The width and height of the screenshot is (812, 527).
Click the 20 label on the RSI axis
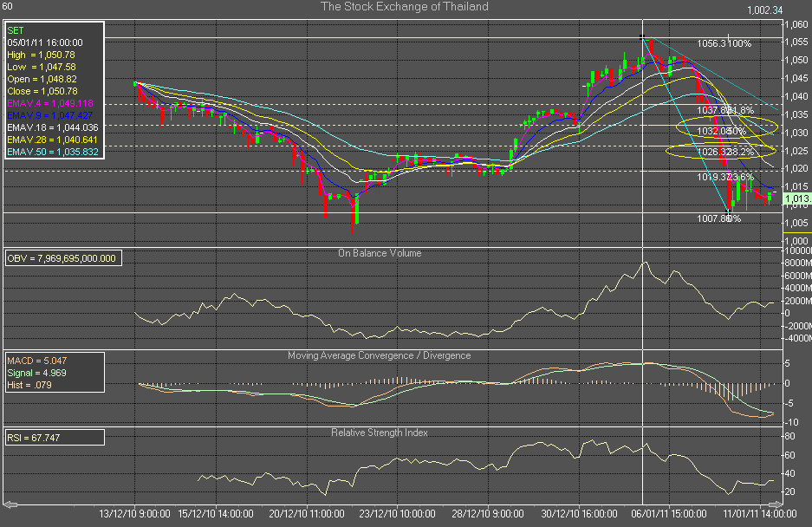pyautogui.click(x=789, y=491)
